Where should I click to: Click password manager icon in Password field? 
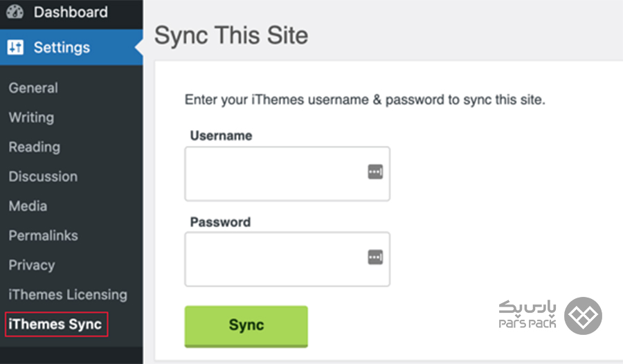[x=375, y=257]
